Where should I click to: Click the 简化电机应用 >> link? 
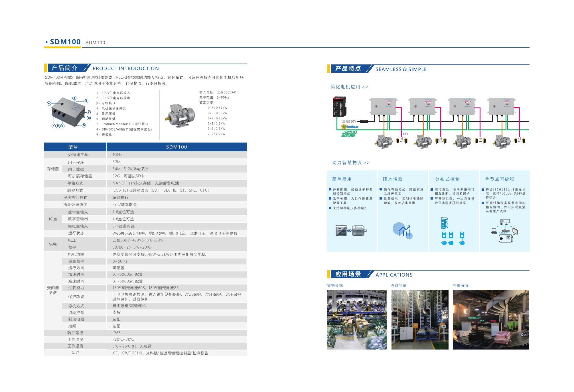pos(349,87)
